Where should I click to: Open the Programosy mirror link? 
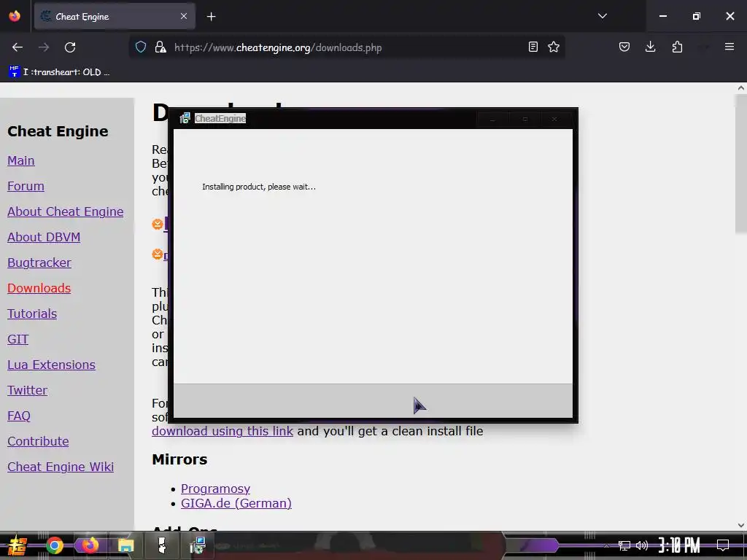pyautogui.click(x=215, y=489)
